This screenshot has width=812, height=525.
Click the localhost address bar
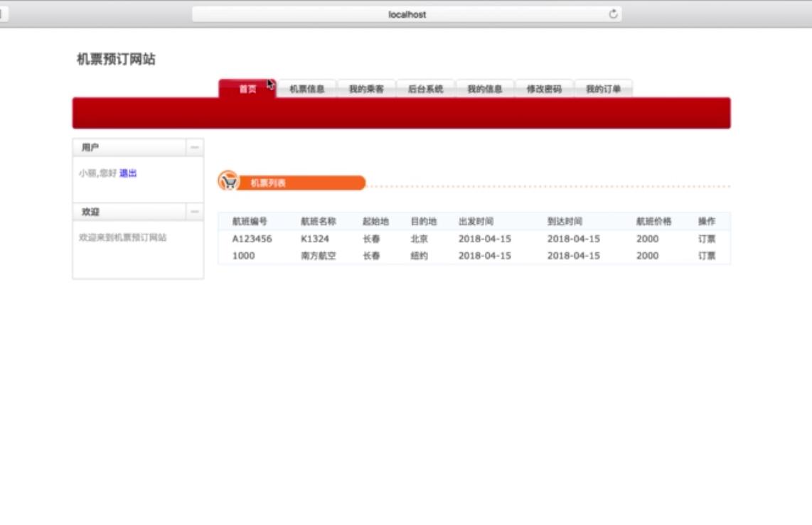click(x=407, y=14)
